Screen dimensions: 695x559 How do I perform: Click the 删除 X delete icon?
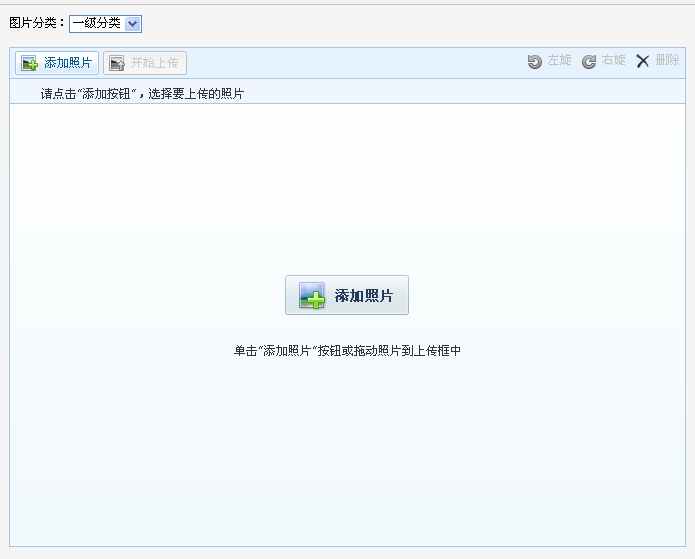pos(643,61)
